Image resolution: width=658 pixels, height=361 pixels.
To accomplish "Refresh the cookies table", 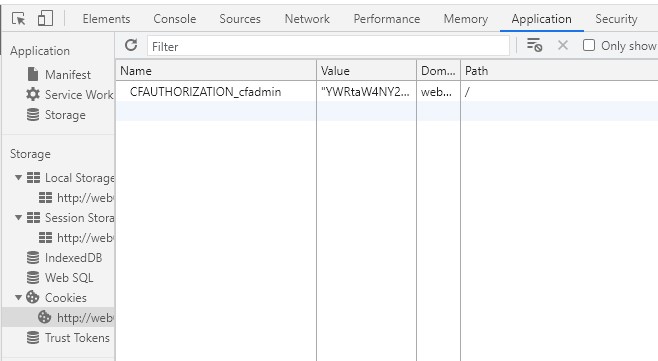I will coord(131,45).
